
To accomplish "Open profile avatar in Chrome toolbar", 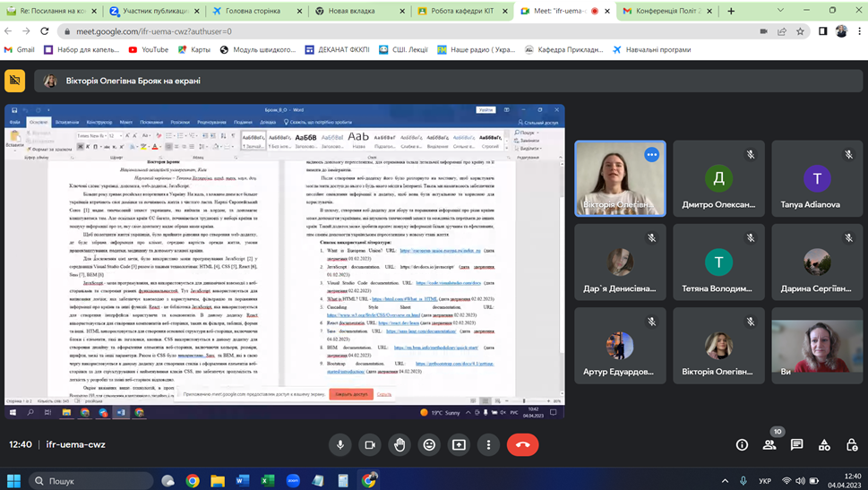I will (841, 31).
